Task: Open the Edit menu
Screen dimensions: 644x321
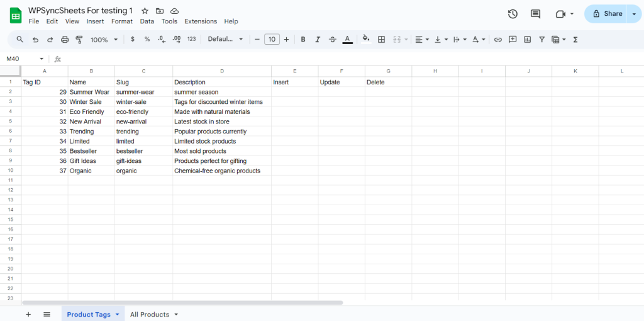Action: pos(52,21)
